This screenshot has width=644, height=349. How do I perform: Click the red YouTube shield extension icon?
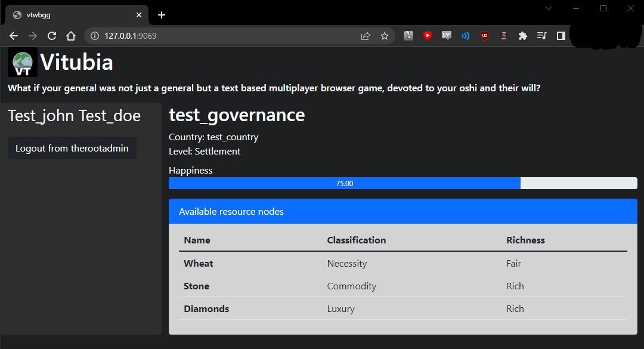[x=428, y=36]
